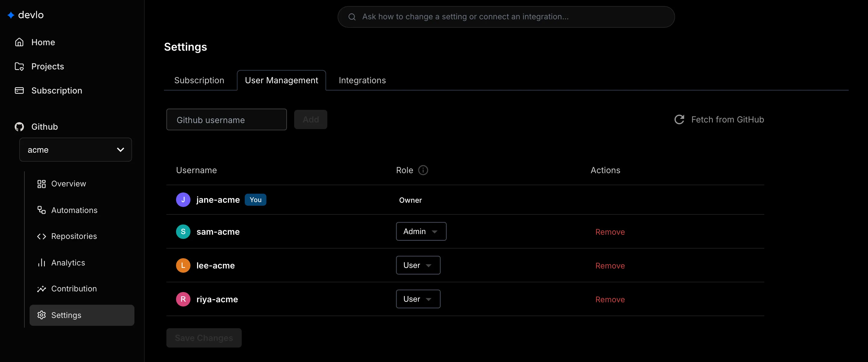Click the Projects folder icon
The width and height of the screenshot is (868, 362).
19,66
